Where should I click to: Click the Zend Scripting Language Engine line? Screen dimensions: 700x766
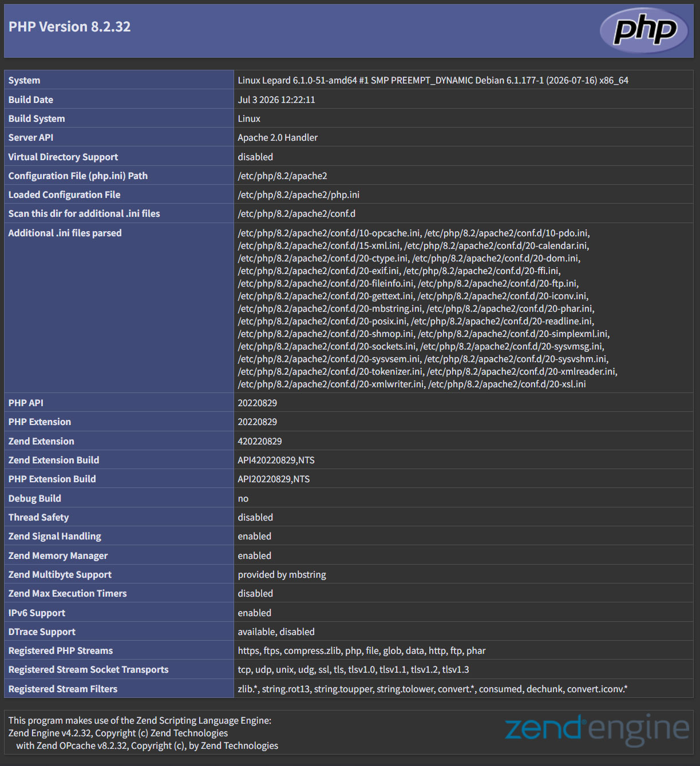[x=140, y=720]
